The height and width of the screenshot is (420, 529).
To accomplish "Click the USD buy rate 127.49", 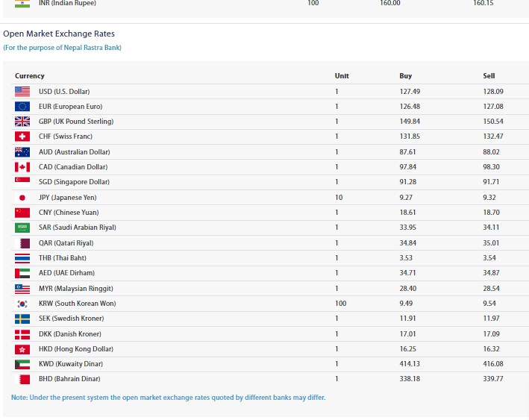I will (x=409, y=91).
